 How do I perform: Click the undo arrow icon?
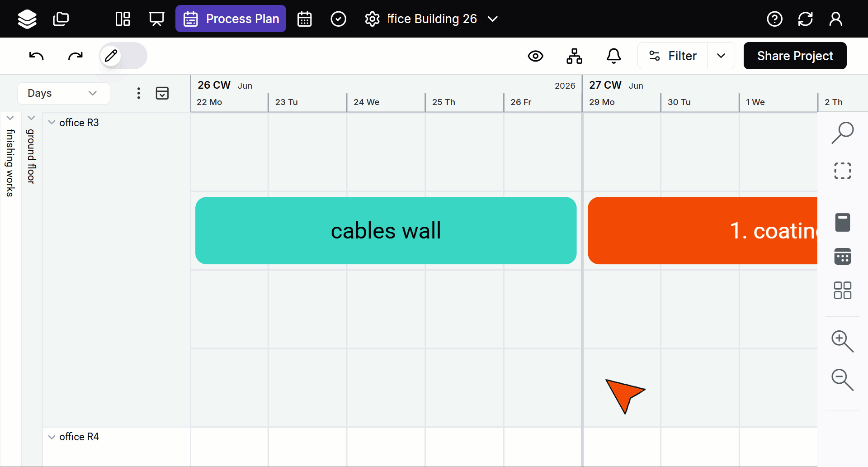(36, 56)
